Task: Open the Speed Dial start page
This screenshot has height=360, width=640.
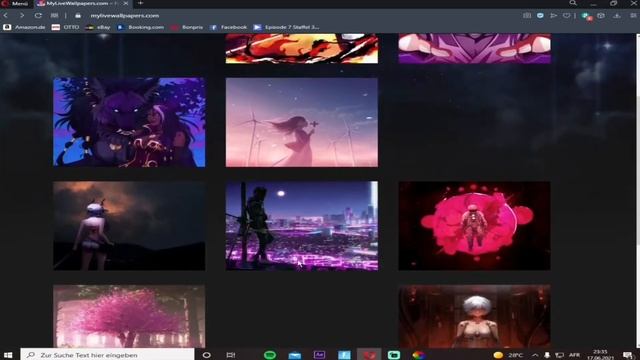Action: (54, 16)
